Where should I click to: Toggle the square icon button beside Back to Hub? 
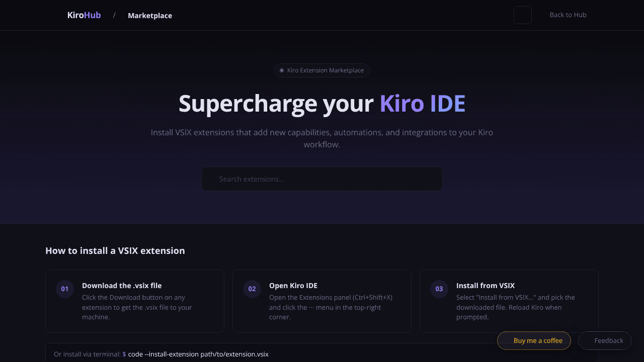pos(523,15)
